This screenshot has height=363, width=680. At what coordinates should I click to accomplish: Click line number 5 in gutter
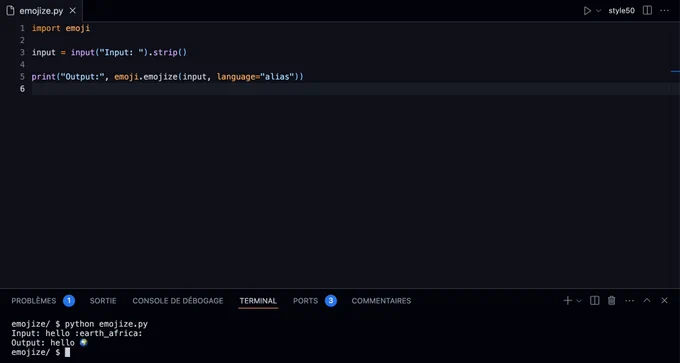[22, 77]
